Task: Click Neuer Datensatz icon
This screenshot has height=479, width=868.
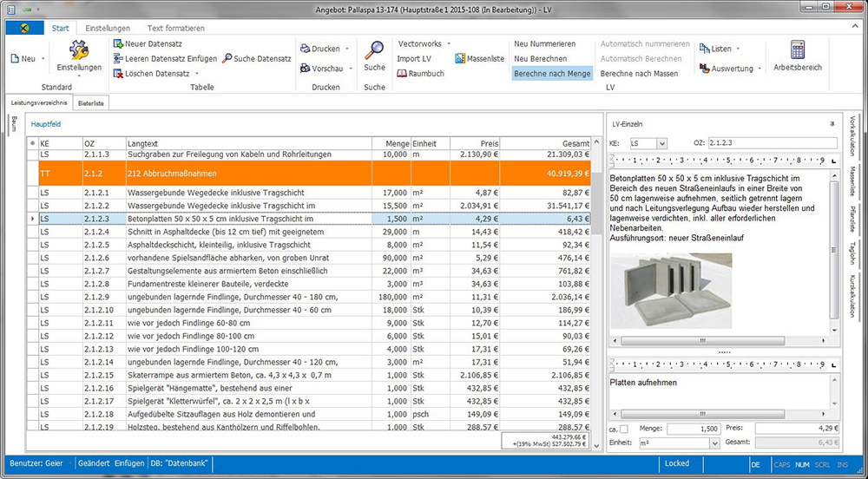Action: click(118, 43)
